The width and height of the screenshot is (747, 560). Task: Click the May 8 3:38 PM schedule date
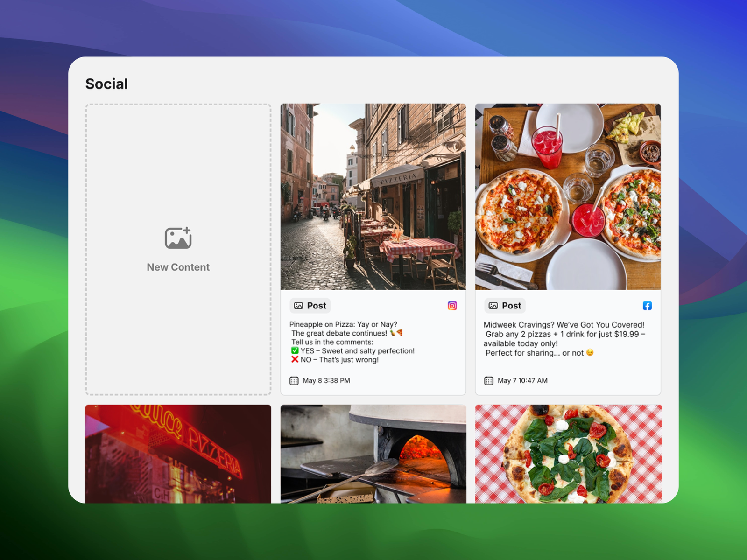coord(326,381)
